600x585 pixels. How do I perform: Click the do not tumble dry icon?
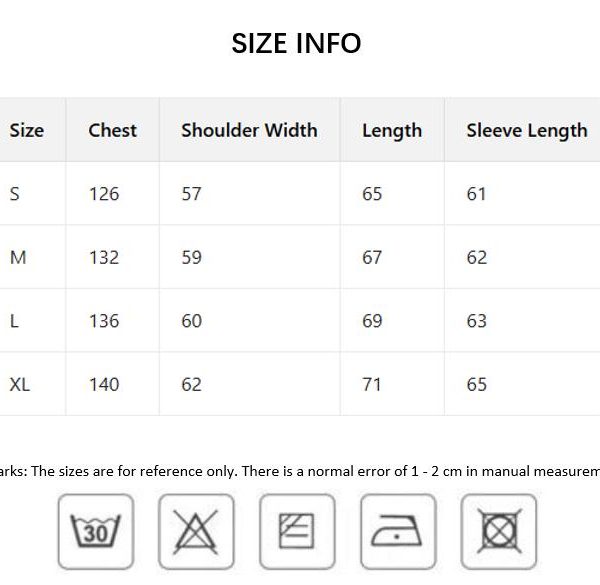499,531
